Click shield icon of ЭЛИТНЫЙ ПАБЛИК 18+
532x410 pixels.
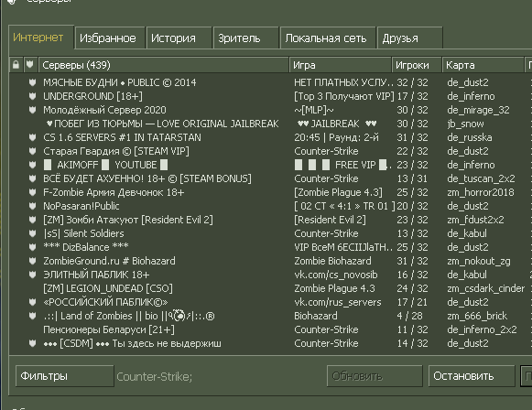33,275
